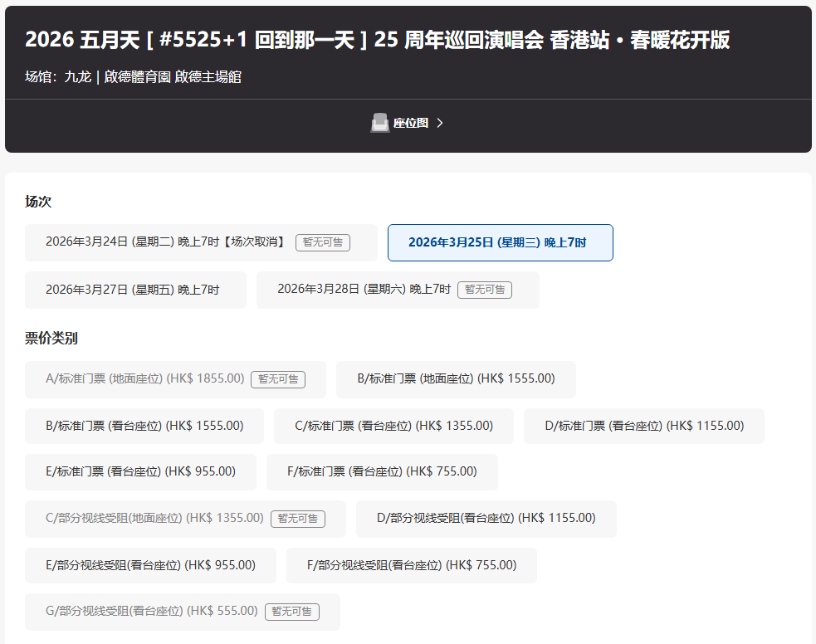The image size is (816, 644).
Task: Expand the 座位图 chevron arrow
Action: point(440,123)
